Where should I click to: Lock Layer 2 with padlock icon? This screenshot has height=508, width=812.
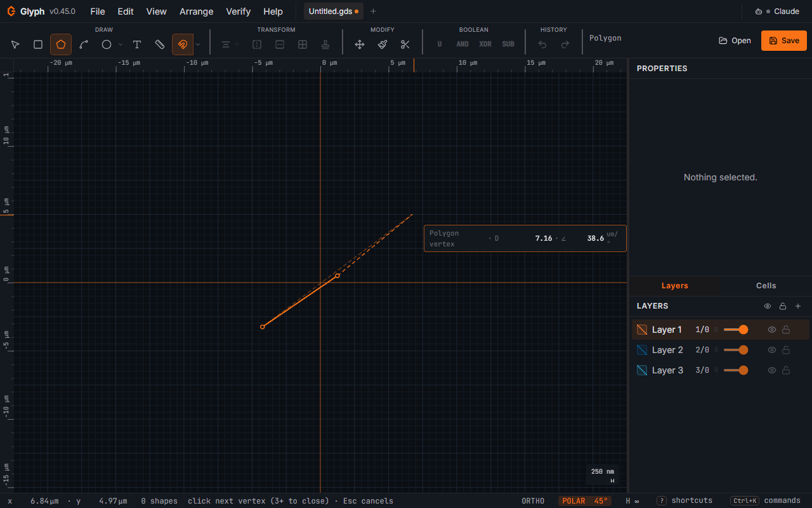pyautogui.click(x=786, y=350)
